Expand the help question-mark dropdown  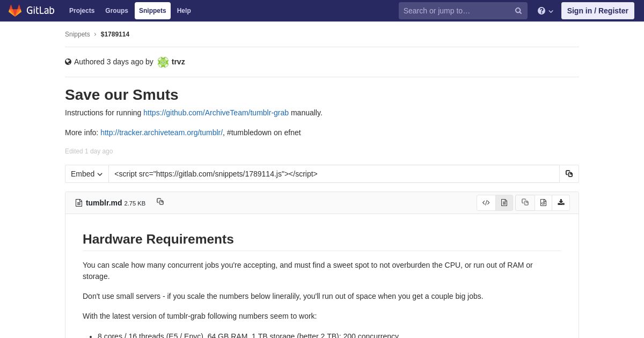click(x=545, y=11)
